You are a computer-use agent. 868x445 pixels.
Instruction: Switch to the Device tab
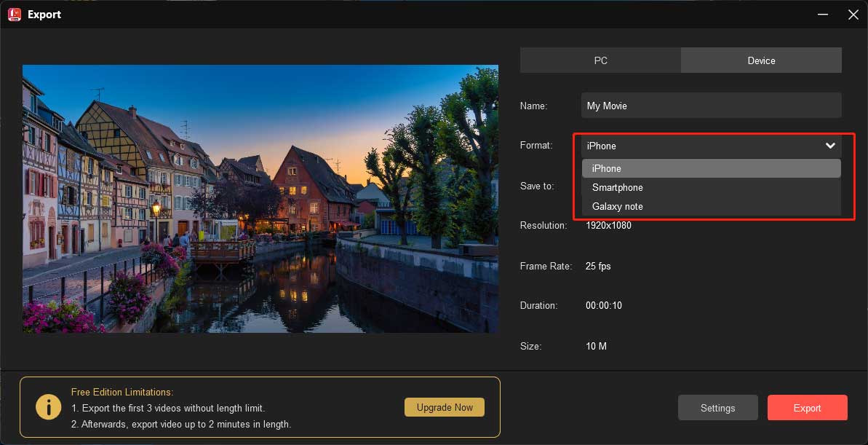[761, 60]
